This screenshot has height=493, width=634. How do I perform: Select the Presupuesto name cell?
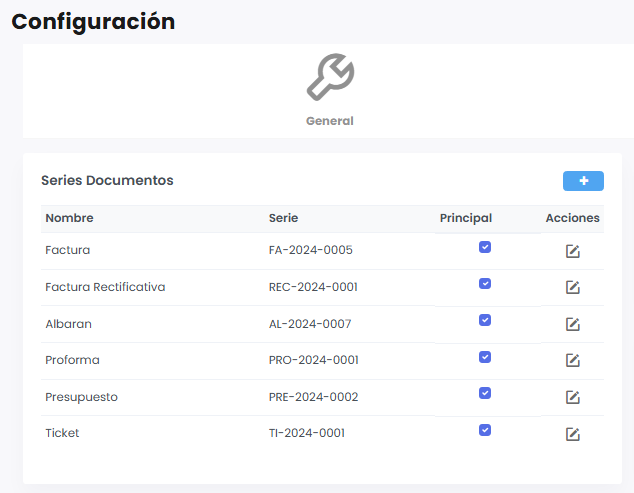81,397
